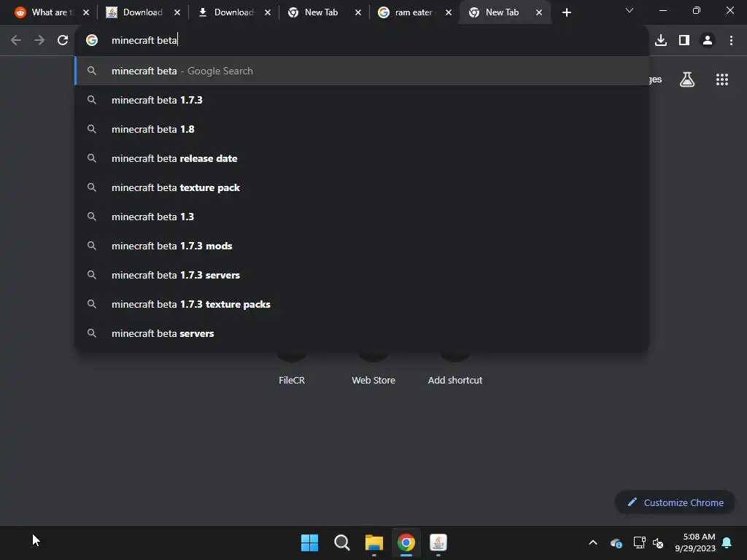Image resolution: width=747 pixels, height=560 pixels.
Task: Click the address bar containing 'minecraft beta'
Action: coord(362,40)
